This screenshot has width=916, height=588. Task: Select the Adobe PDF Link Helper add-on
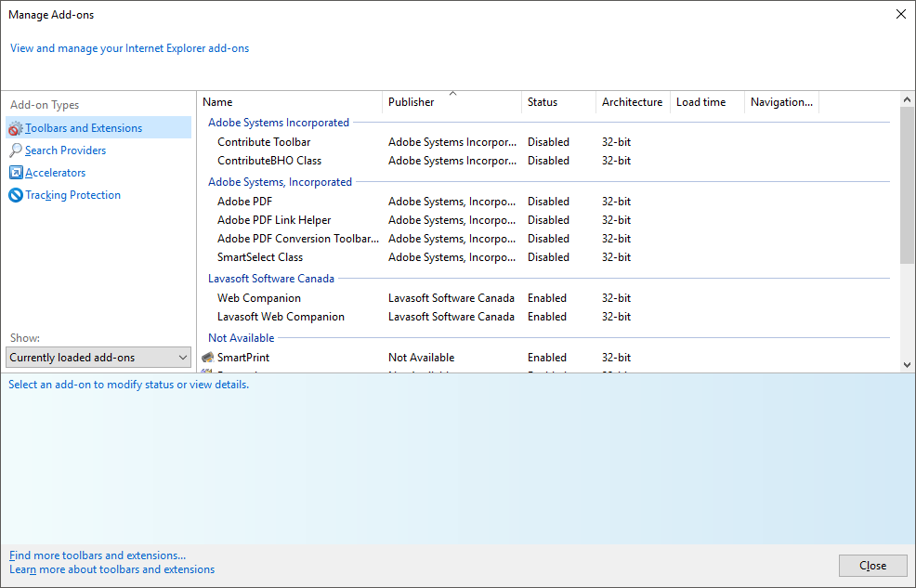pos(274,220)
